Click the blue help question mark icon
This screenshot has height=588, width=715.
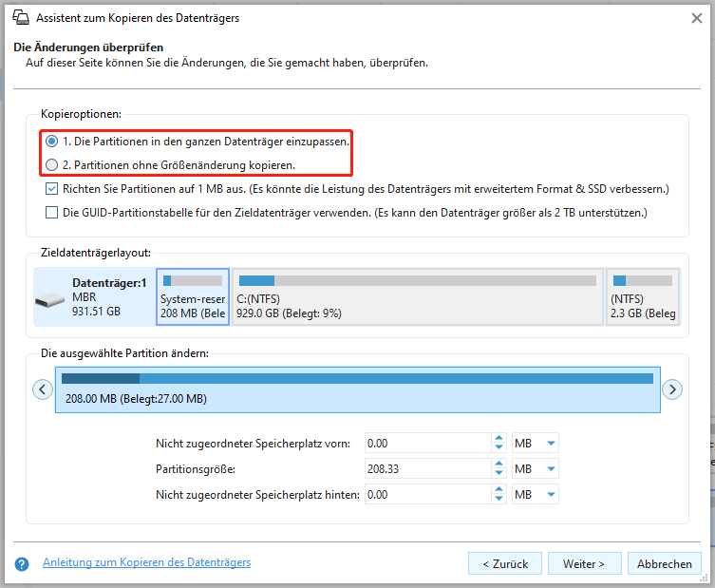(21, 563)
